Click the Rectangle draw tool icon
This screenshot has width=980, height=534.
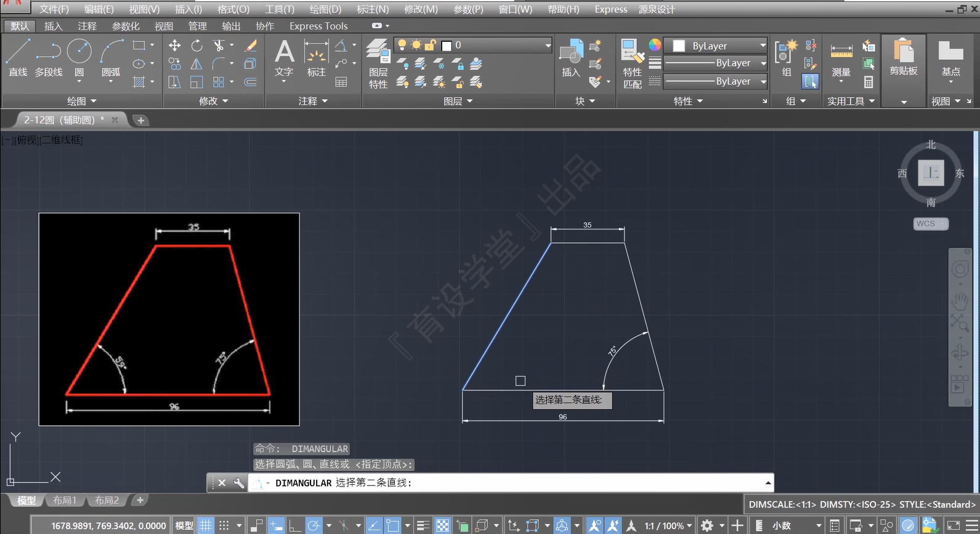pos(139,46)
